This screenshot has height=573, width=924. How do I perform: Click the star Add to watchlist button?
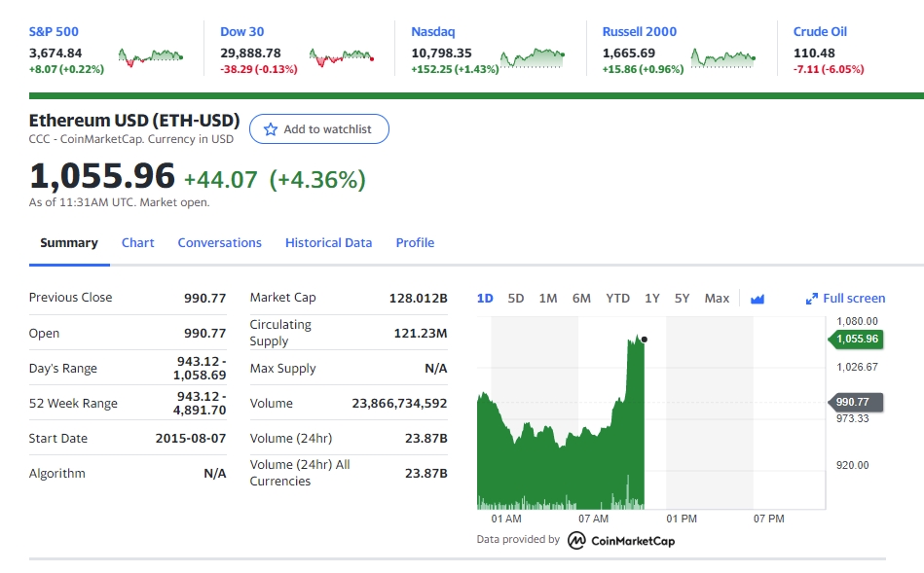click(x=318, y=129)
